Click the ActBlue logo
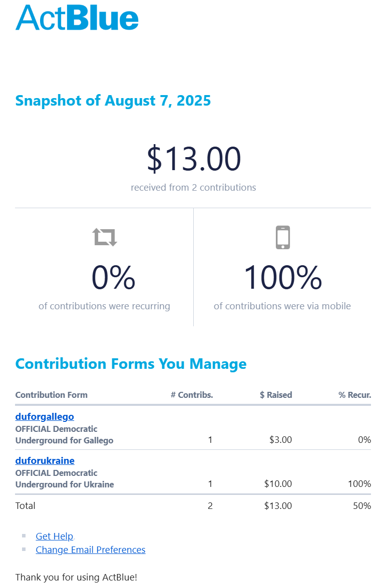This screenshot has height=588, width=386. click(77, 17)
